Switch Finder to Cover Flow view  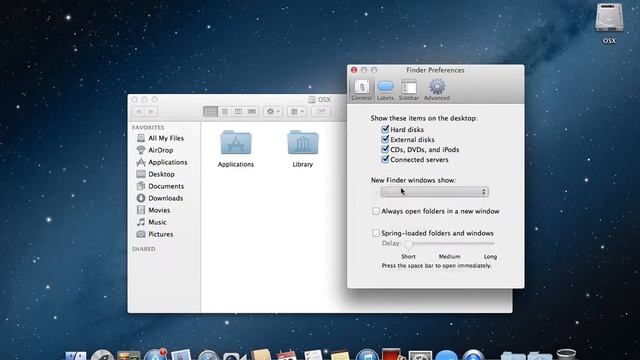pos(252,111)
